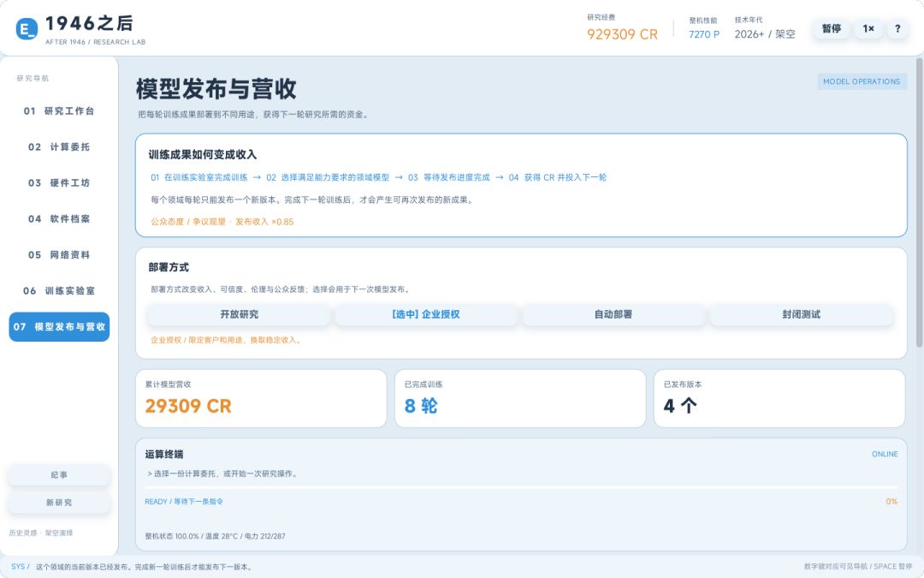This screenshot has height=578, width=924.
Task: Click the 929309 CR research funds value
Action: coord(622,35)
